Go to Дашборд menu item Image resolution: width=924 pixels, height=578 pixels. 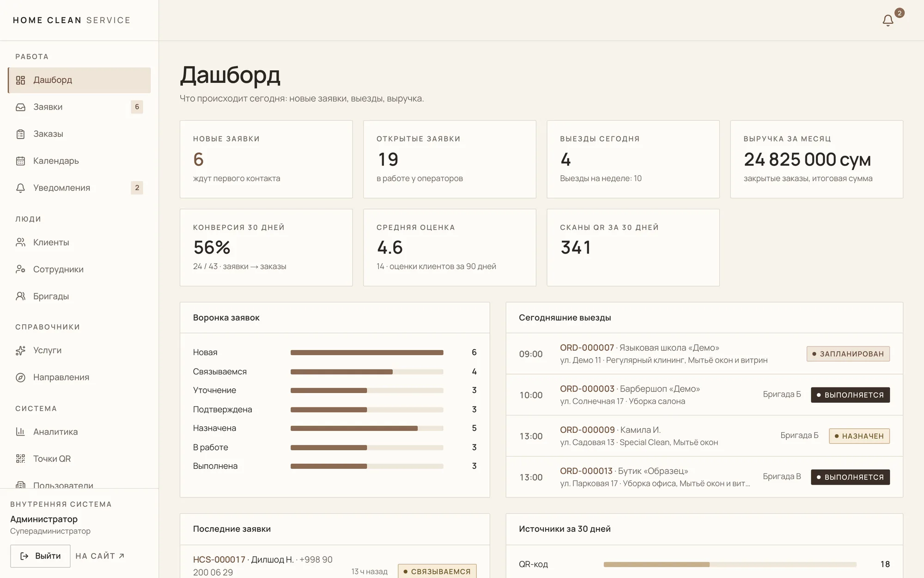click(x=79, y=80)
